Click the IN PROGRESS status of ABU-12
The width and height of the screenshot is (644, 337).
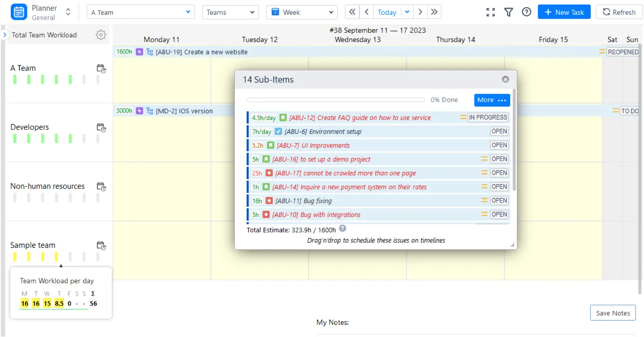488,118
